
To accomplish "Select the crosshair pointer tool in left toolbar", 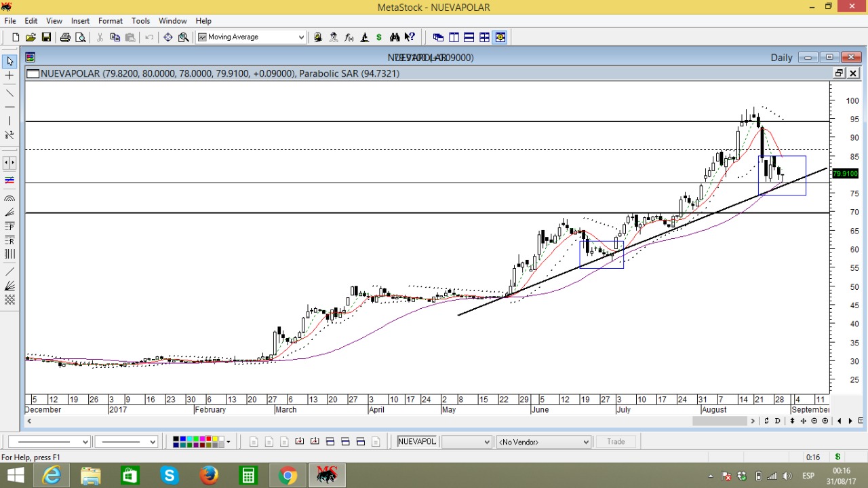I will 9,76.
